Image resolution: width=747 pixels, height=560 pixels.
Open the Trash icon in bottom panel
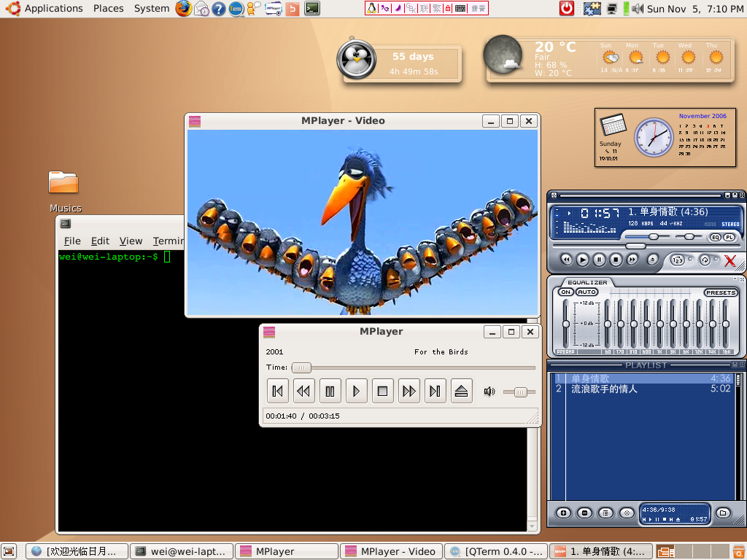pos(738,551)
